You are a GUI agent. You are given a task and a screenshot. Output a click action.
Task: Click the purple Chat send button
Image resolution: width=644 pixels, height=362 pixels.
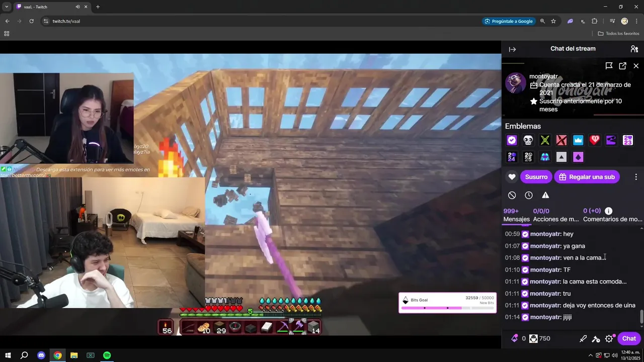point(629,338)
